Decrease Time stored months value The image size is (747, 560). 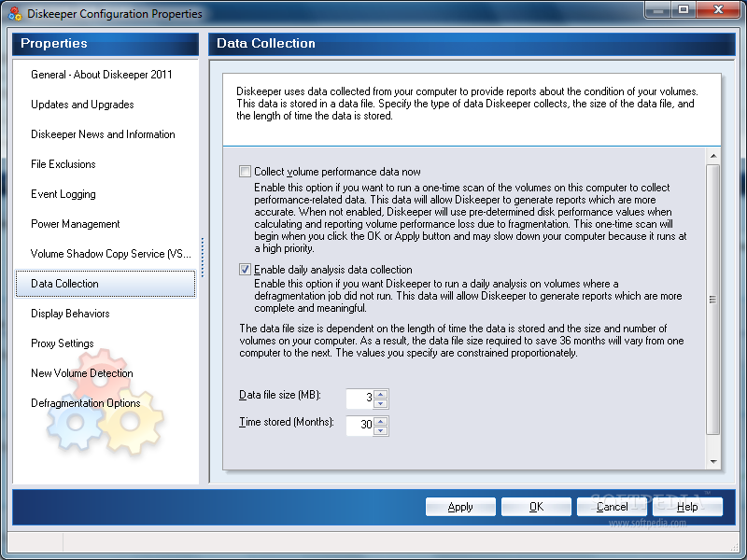[x=381, y=431]
